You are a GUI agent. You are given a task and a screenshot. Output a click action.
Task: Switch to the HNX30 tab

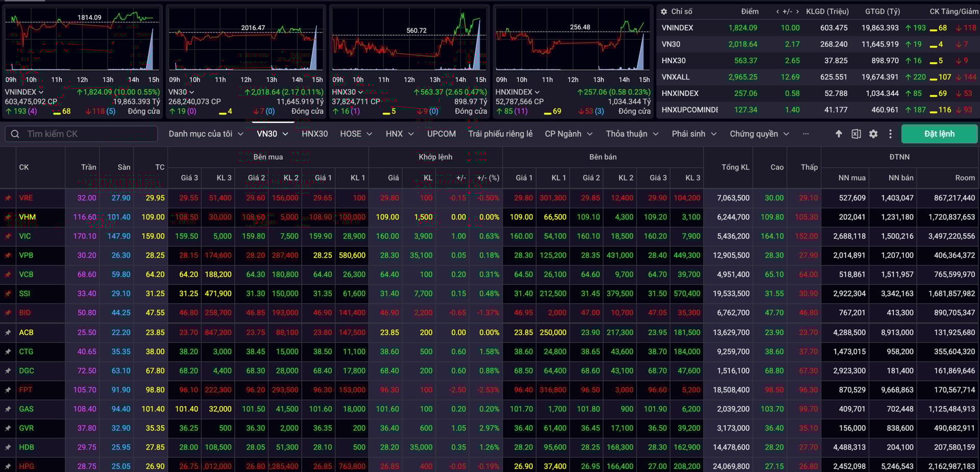pos(314,134)
